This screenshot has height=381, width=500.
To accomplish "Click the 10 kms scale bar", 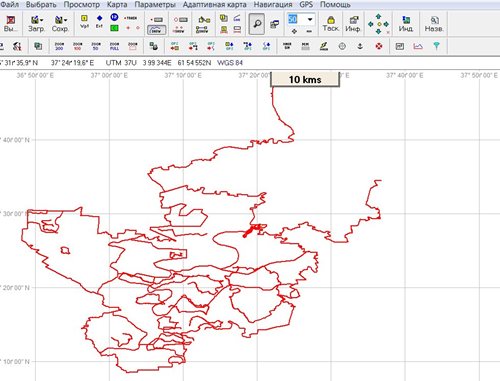I will pyautogui.click(x=305, y=79).
